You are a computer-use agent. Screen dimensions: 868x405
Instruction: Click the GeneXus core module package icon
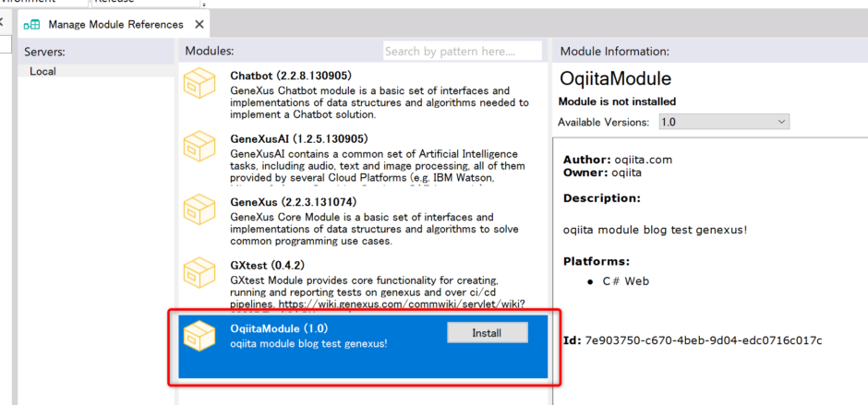point(200,213)
